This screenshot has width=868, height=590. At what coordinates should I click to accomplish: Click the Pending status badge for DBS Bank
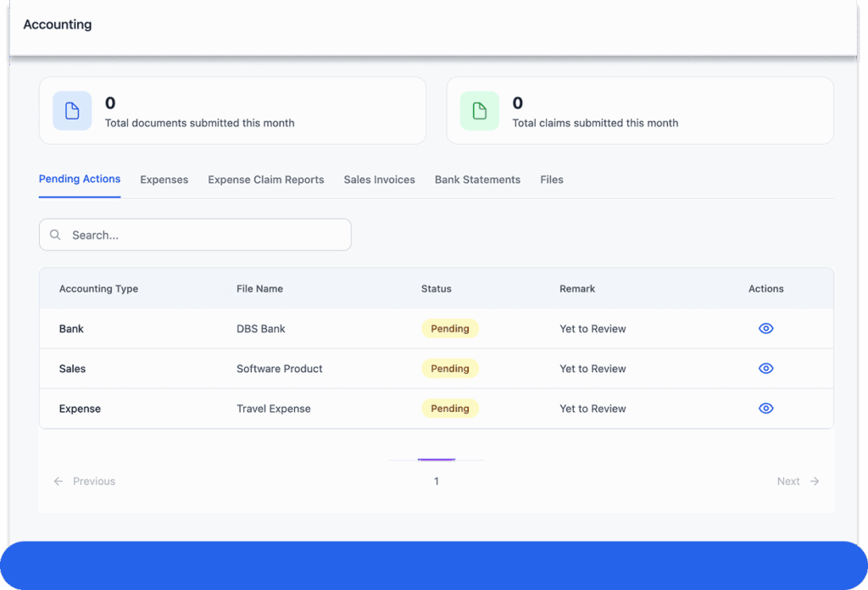pyautogui.click(x=450, y=328)
